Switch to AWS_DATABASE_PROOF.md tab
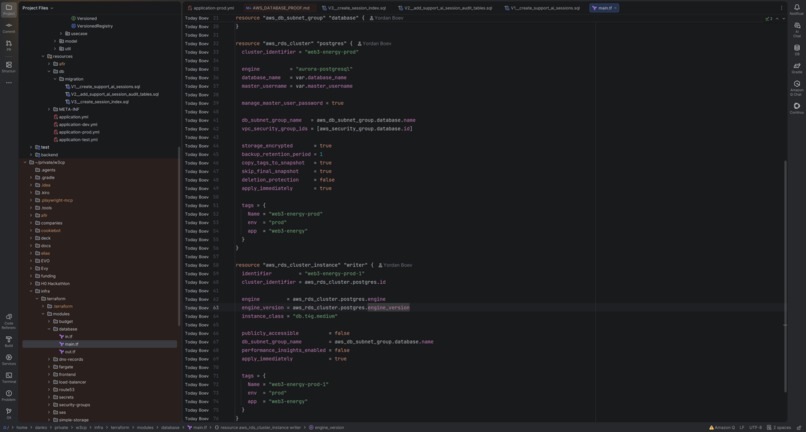Screen dimensions: 806x432 click(x=278, y=8)
